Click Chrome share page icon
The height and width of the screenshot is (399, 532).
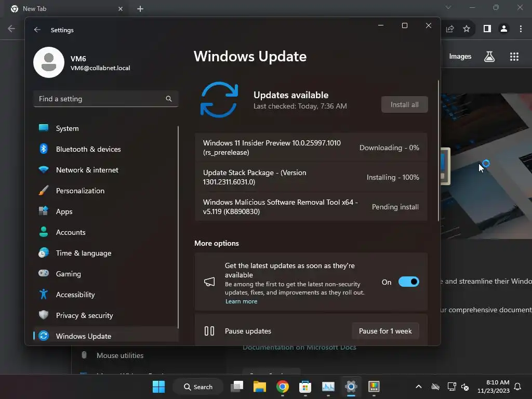point(450,29)
